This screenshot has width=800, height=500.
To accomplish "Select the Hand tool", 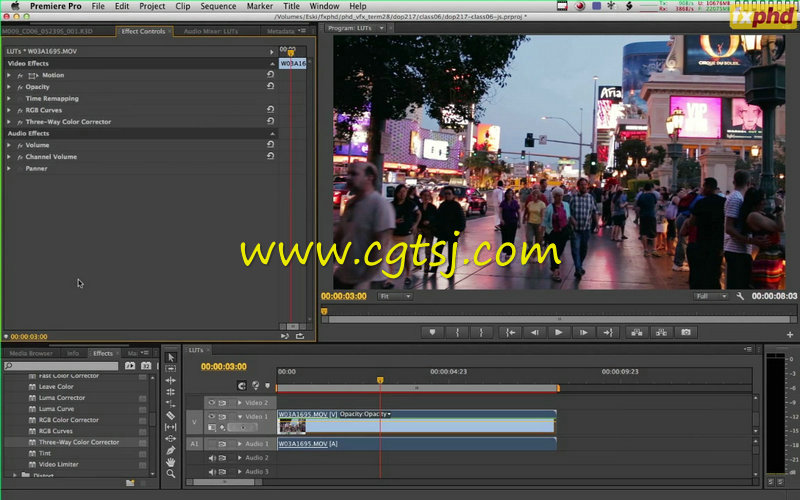I will tap(171, 462).
